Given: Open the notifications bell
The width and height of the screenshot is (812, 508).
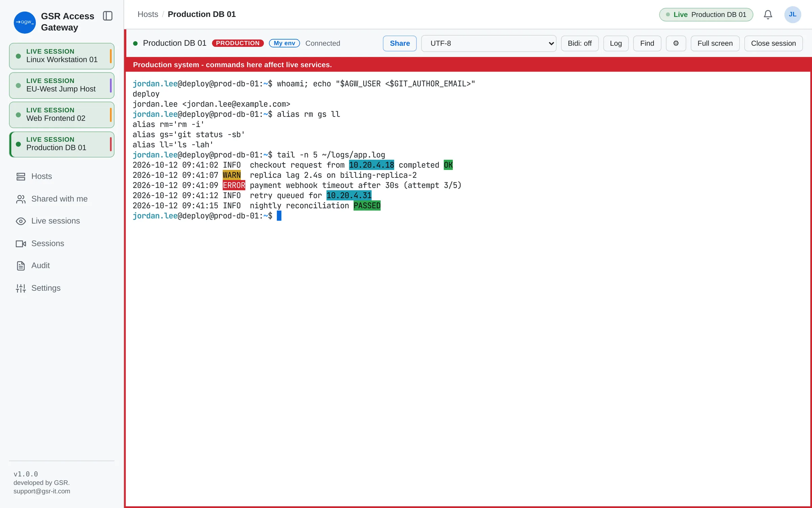Looking at the screenshot, I should [x=768, y=15].
